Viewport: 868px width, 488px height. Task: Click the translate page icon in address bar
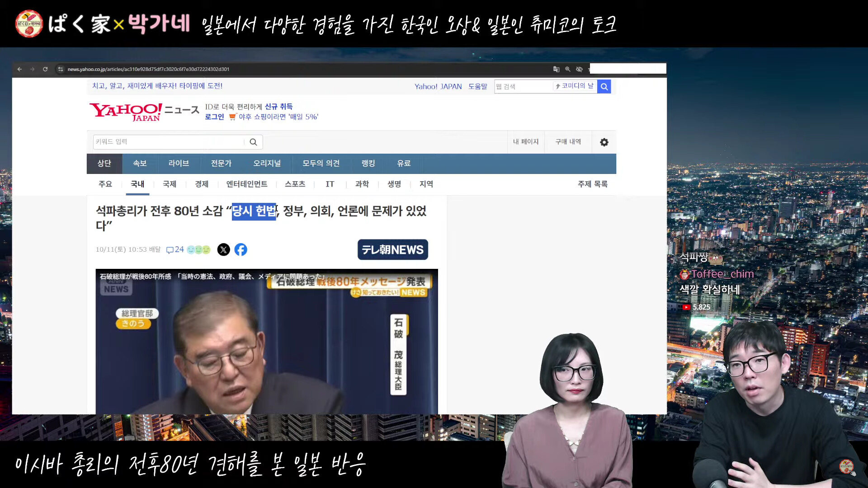tap(556, 69)
